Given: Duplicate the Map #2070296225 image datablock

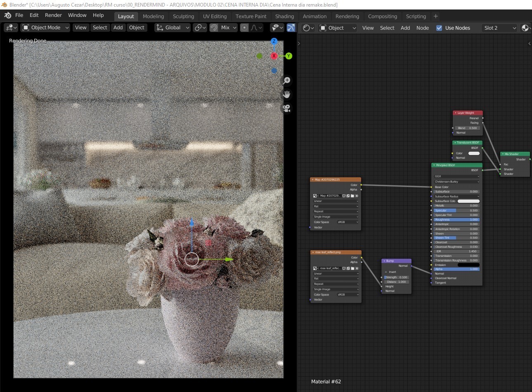Looking at the screenshot, I should [x=348, y=196].
